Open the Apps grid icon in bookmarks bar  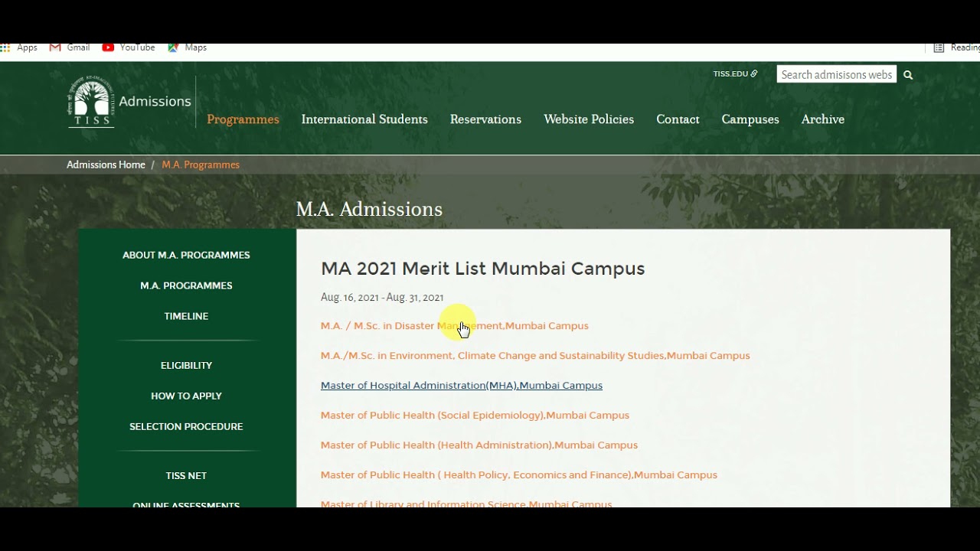click(5, 47)
